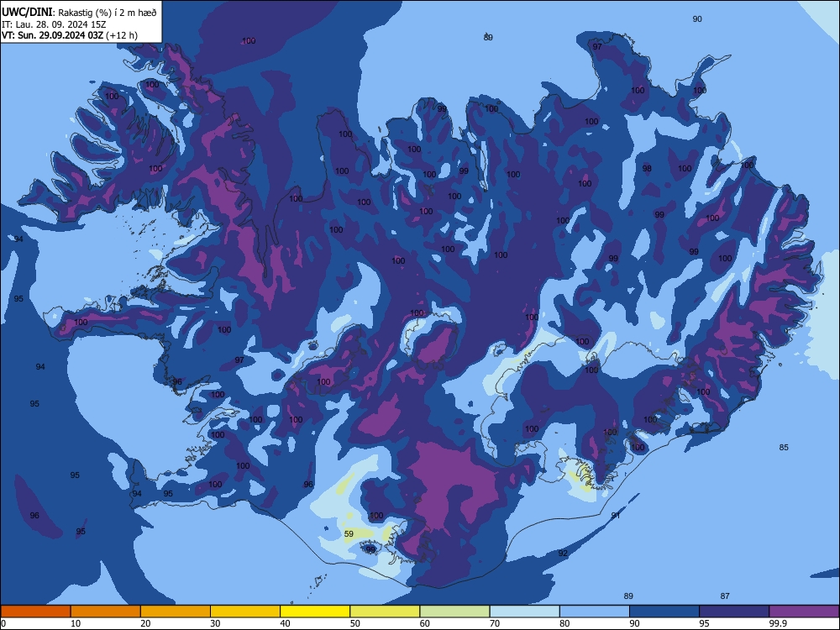Click the orange 10–20 legend swatch
Viewport: 840px width, 630px height.
click(x=106, y=612)
